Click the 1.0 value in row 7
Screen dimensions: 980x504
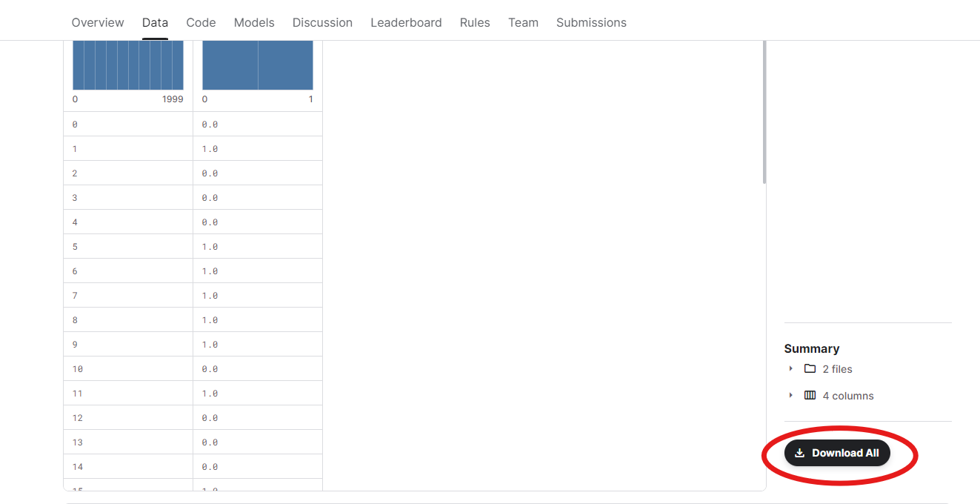click(210, 296)
